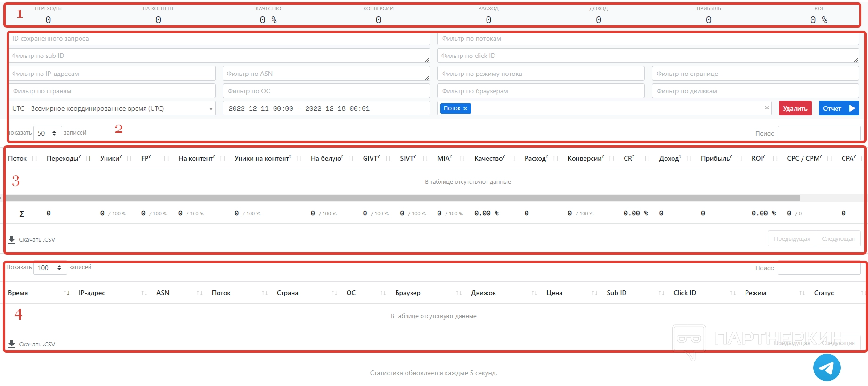Click the Фильтр по потокам field
Viewport: 868px width, 386px height.
coord(648,39)
